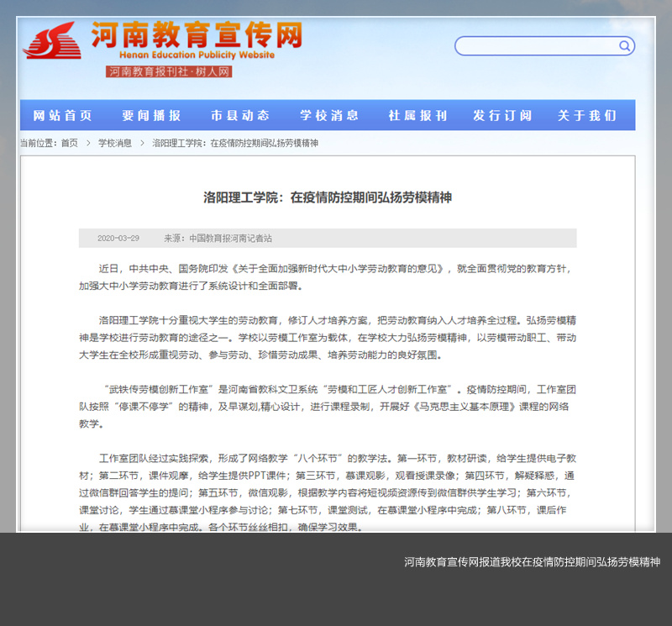Click the red Henan Education site logo
The width and height of the screenshot is (672, 626).
[x=52, y=41]
